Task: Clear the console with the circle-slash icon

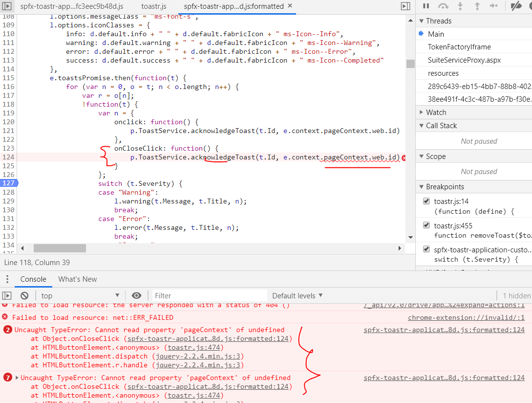Action: (24, 295)
